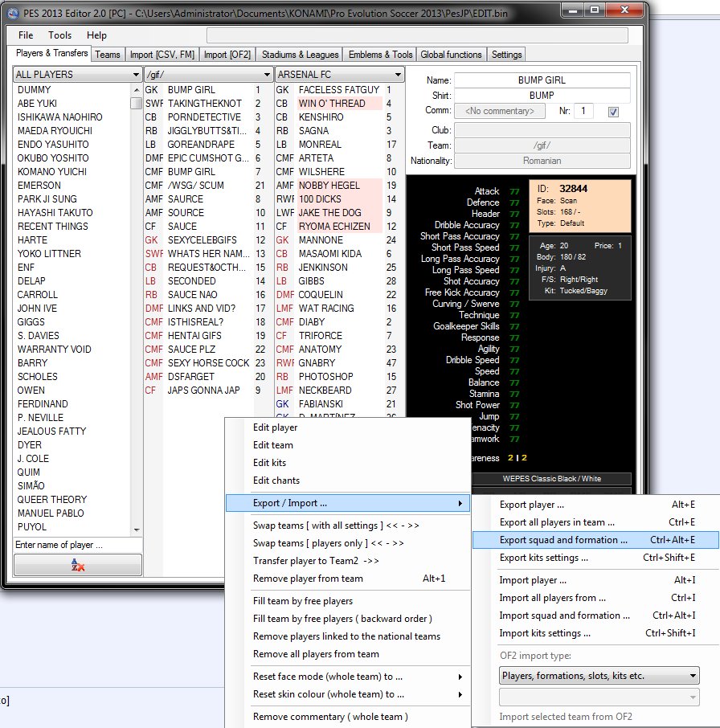The height and width of the screenshot is (728, 720).
Task: Click Remove all players from team
Action: 348,654
